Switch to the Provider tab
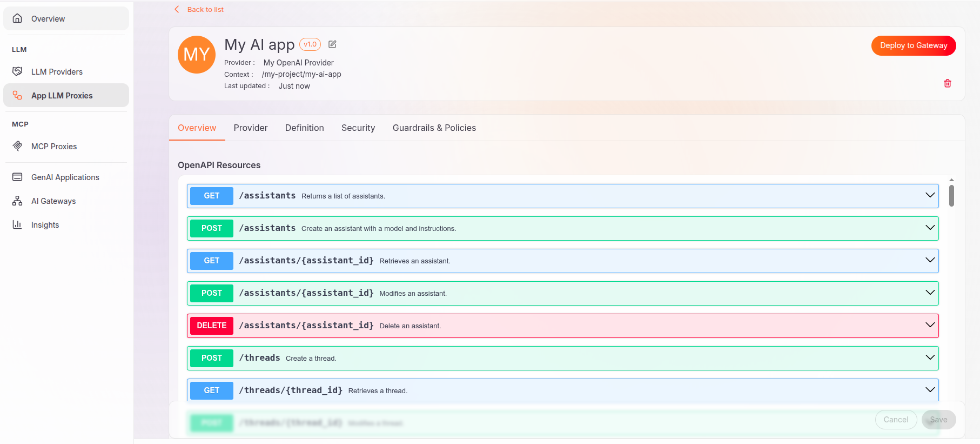Image resolution: width=980 pixels, height=444 pixels. point(251,128)
